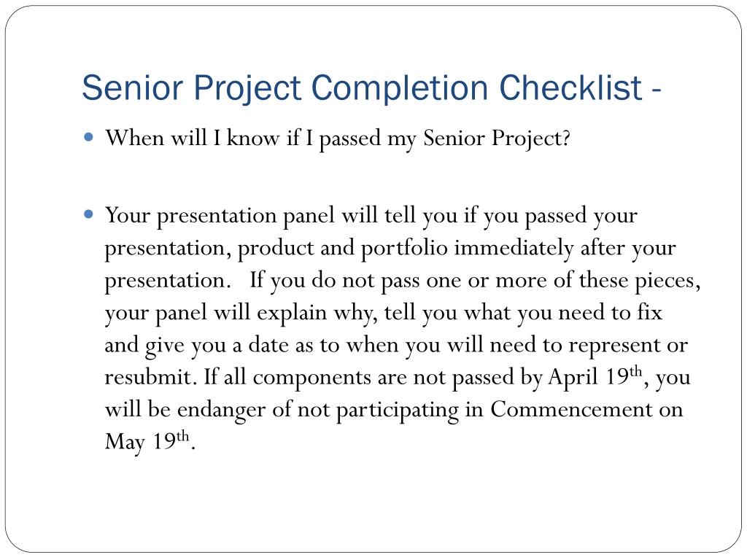Viewport: 747px width, 560px height.
Task: Click the word 'participating' in the paragraph
Action: [398, 410]
